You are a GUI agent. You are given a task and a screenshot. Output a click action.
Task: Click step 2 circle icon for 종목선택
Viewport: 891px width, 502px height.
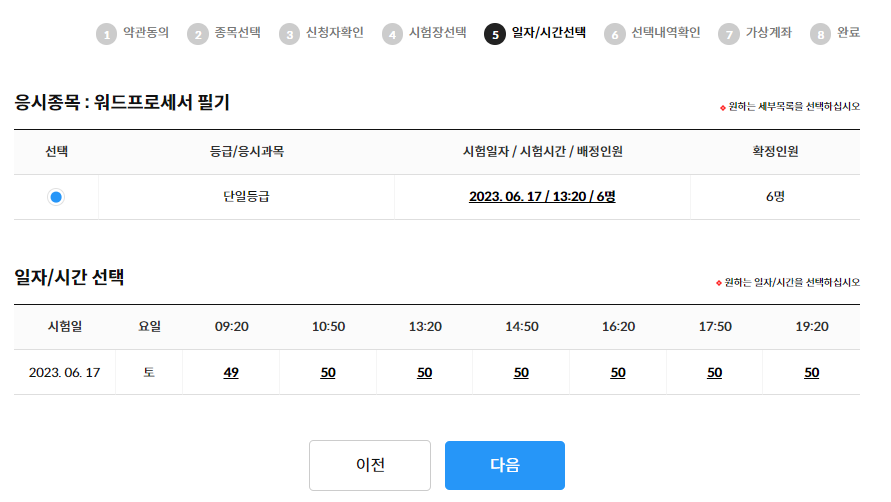[x=198, y=34]
